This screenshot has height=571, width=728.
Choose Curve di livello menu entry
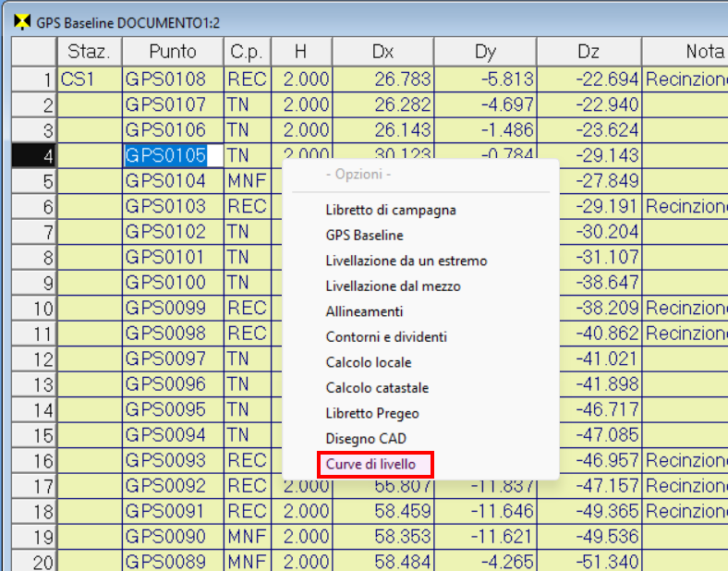[375, 465]
